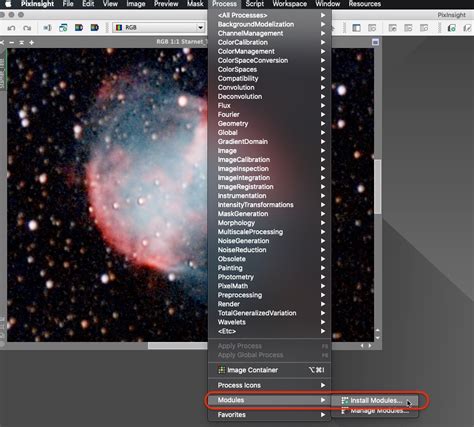Select Flux in the Process menu
The height and width of the screenshot is (427, 474).
[x=269, y=106]
